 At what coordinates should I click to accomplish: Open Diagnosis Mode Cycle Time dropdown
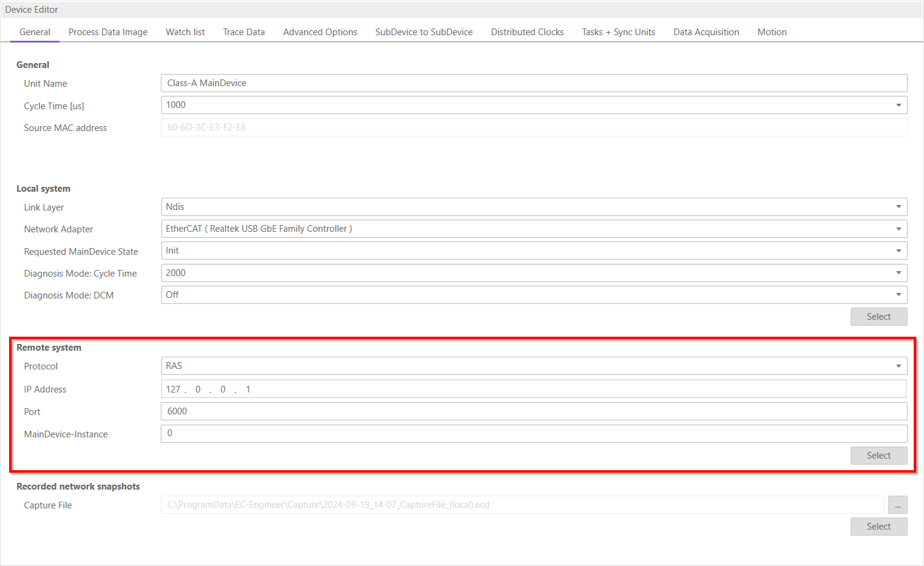898,273
